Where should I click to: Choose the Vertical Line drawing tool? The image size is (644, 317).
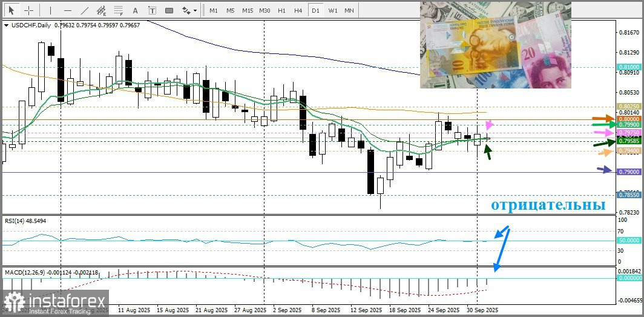(x=50, y=10)
